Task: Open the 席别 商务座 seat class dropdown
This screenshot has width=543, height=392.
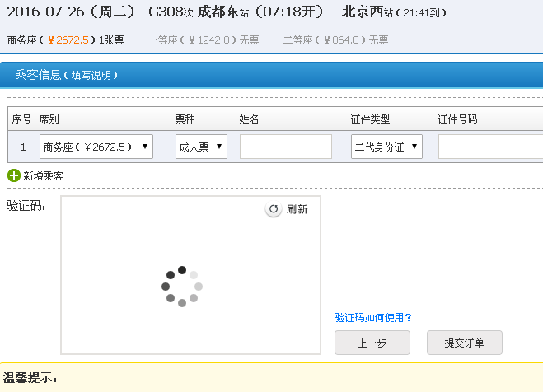Action: pos(96,147)
